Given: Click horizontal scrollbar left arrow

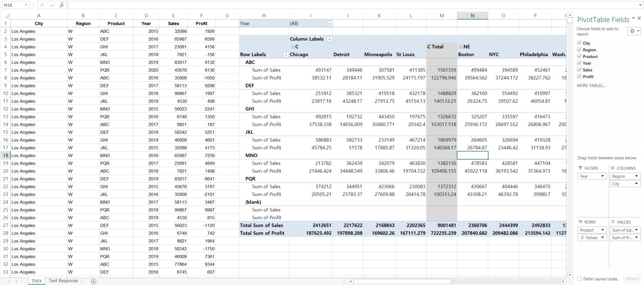Looking at the screenshot, I should click(x=351, y=281).
